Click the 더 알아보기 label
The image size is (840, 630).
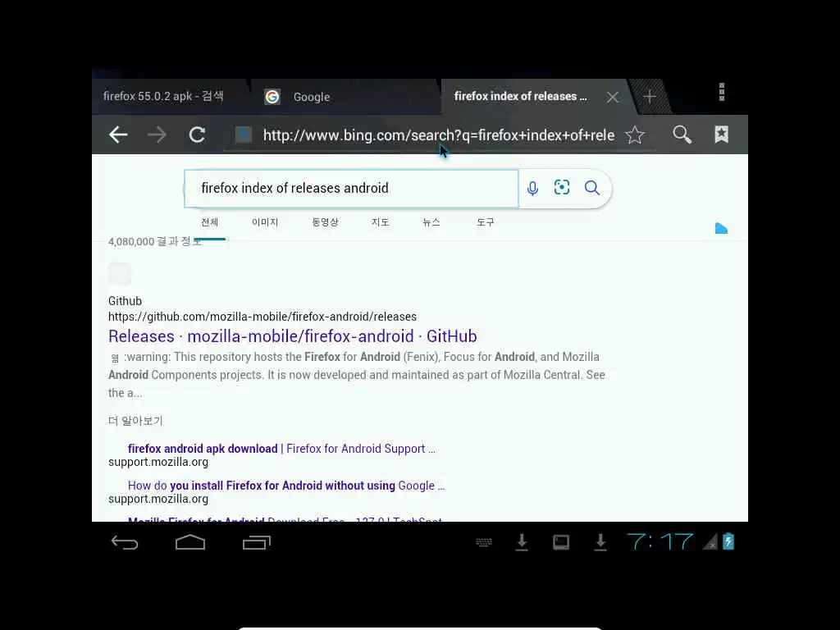tap(135, 421)
